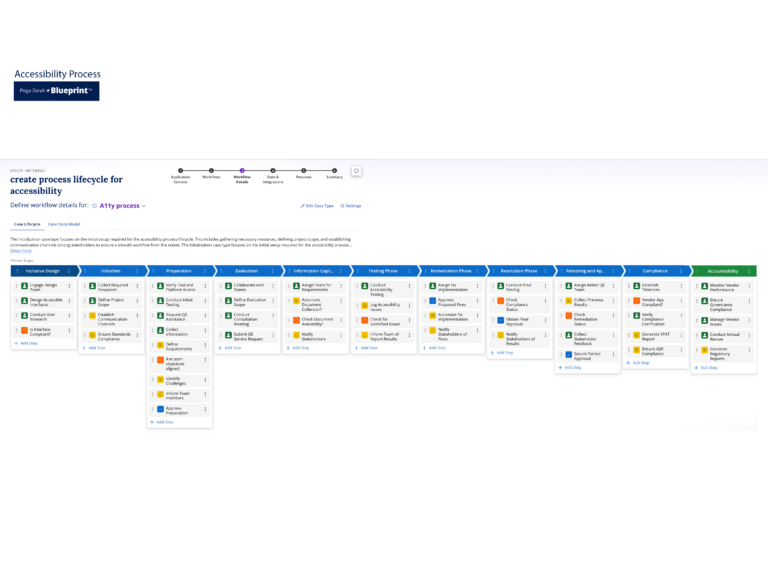Click the Show more link under description
This screenshot has height=564, width=768.
[21, 251]
